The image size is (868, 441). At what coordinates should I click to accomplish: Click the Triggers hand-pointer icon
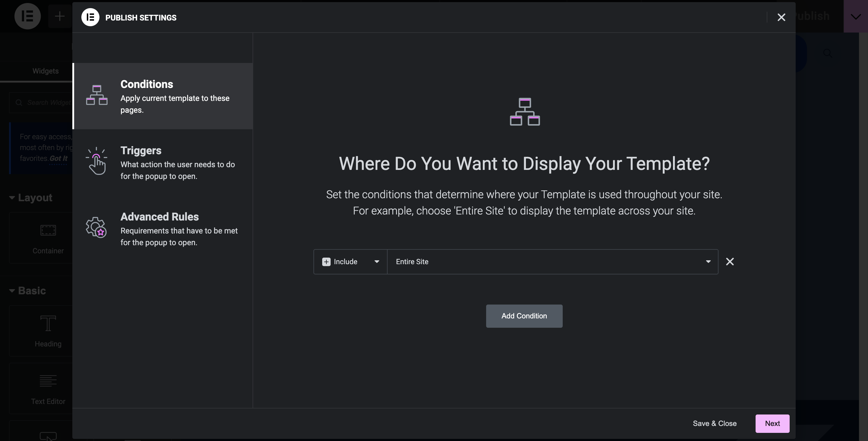(97, 161)
